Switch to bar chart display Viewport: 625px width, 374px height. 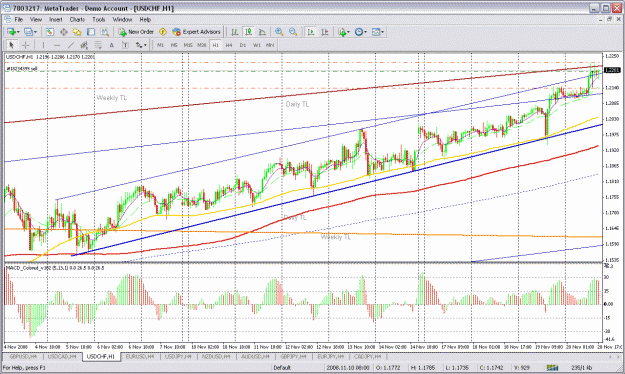pos(235,32)
